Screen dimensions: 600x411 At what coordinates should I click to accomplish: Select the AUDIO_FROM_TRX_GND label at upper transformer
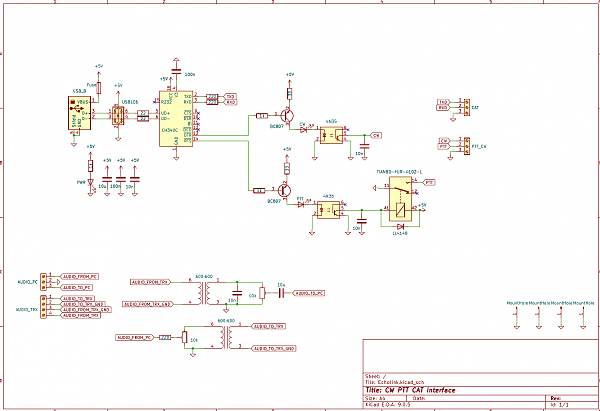tap(148, 301)
